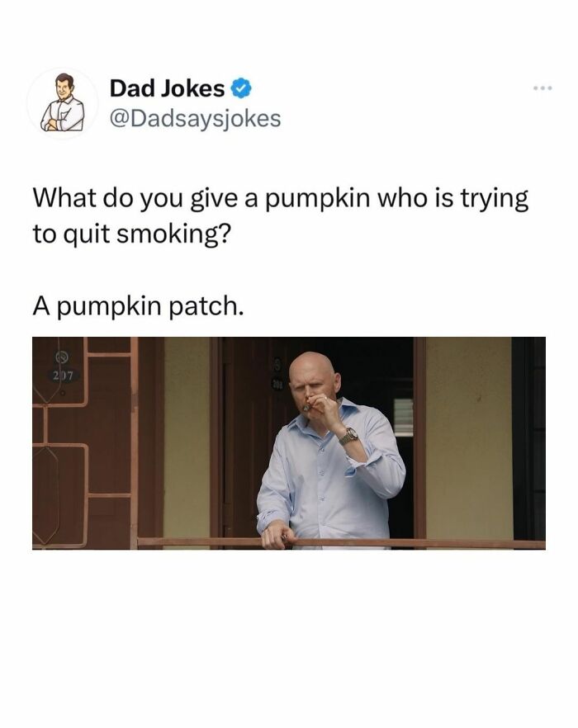Click door number 207 plate in photo
Image resolution: width=578 pixels, height=728 pixels.
pos(62,375)
